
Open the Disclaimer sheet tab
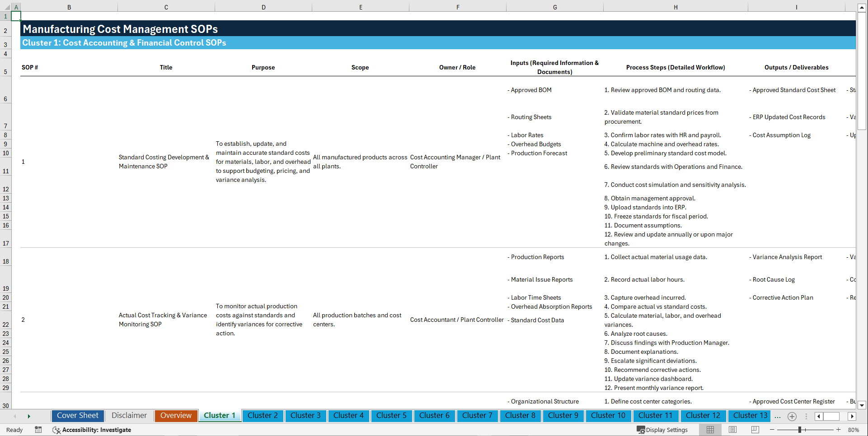click(x=129, y=415)
